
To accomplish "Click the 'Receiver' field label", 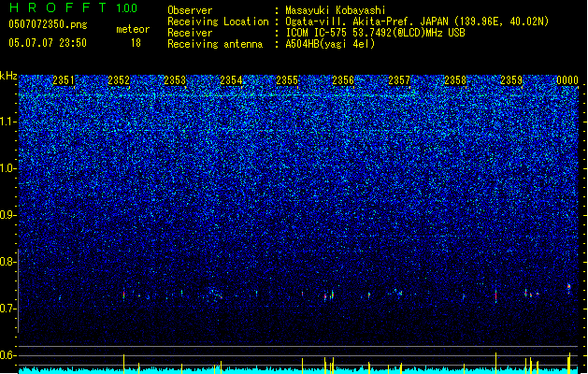I will click(190, 33).
